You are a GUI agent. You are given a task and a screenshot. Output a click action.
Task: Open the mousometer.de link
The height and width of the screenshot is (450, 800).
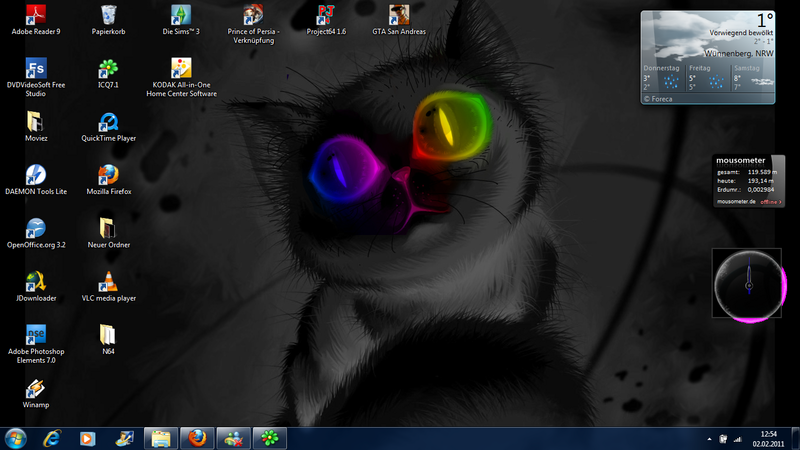point(736,202)
